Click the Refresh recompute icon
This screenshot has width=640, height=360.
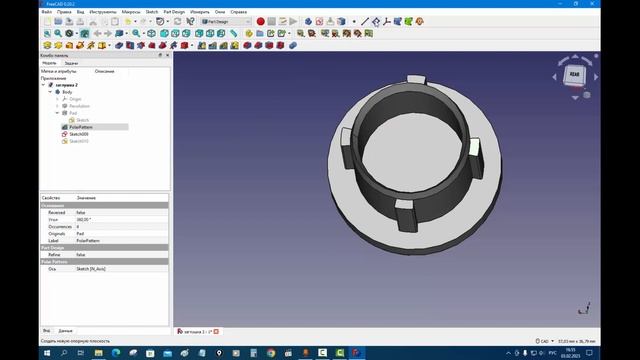(178, 22)
